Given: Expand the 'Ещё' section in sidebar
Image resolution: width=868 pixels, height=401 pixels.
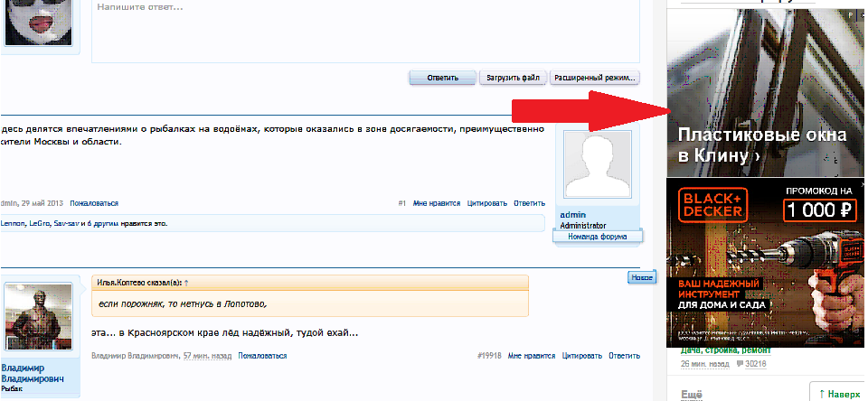Looking at the screenshot, I should click(690, 395).
